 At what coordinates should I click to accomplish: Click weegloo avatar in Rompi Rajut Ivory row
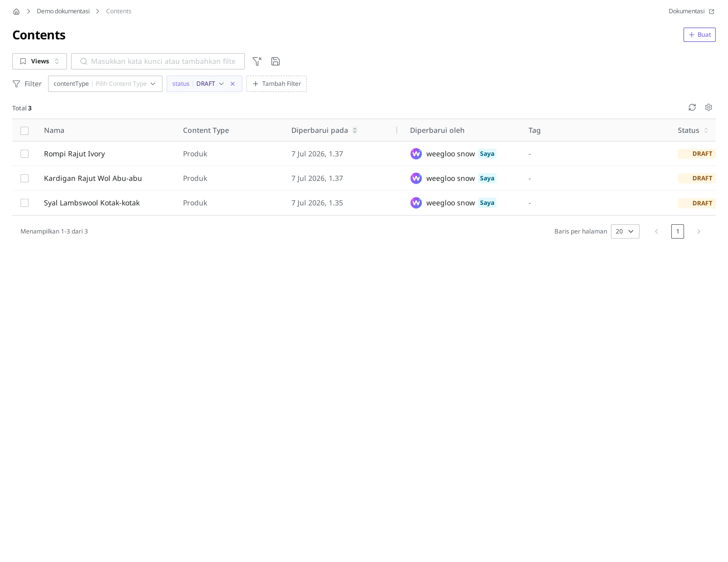[x=416, y=154]
